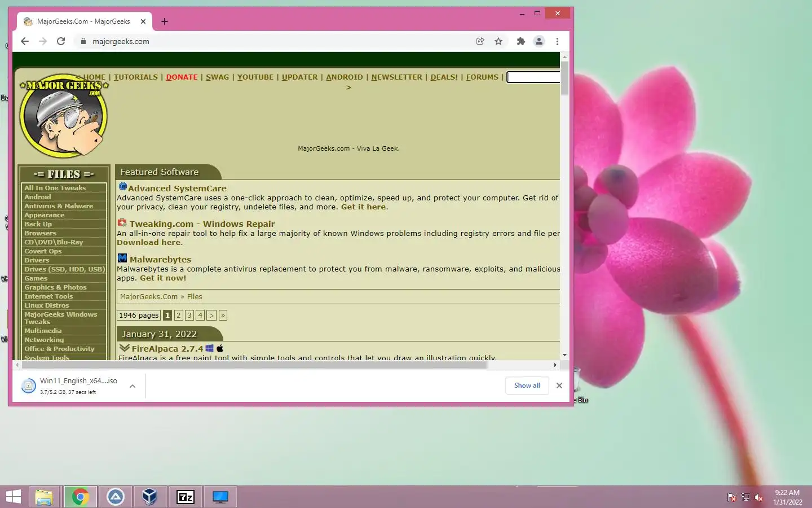Click the Chrome taskbar icon
The width and height of the screenshot is (812, 508).
click(x=80, y=497)
